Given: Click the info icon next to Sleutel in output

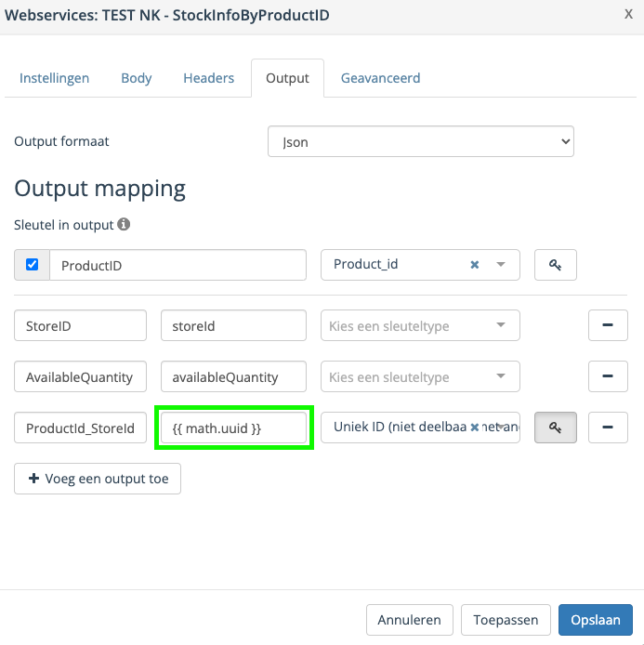Looking at the screenshot, I should click(x=124, y=224).
